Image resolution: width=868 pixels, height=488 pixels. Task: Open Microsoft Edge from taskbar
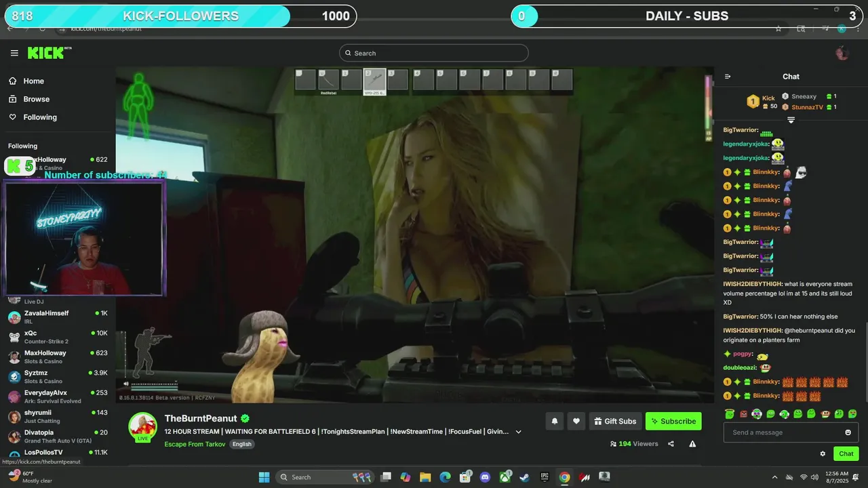pos(445,477)
